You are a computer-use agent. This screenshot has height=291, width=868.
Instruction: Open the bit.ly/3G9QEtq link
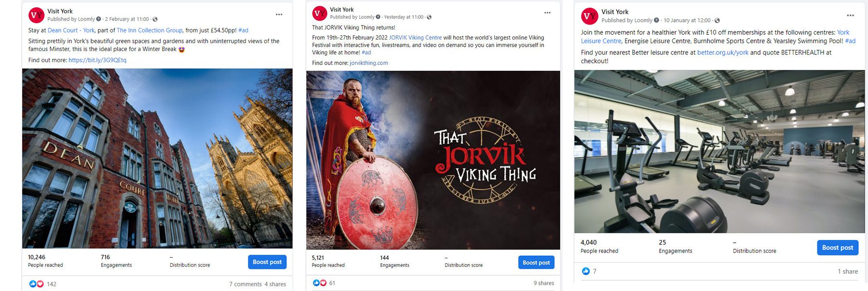pos(97,60)
